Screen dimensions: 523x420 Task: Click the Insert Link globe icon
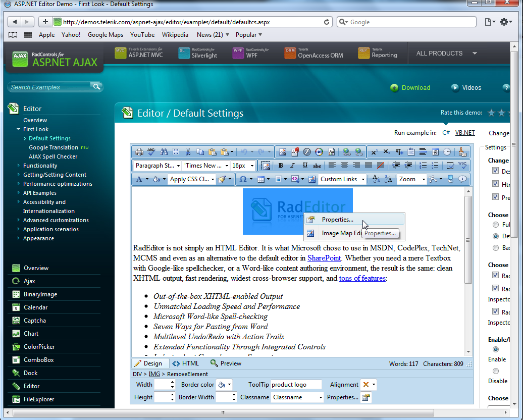click(x=346, y=152)
